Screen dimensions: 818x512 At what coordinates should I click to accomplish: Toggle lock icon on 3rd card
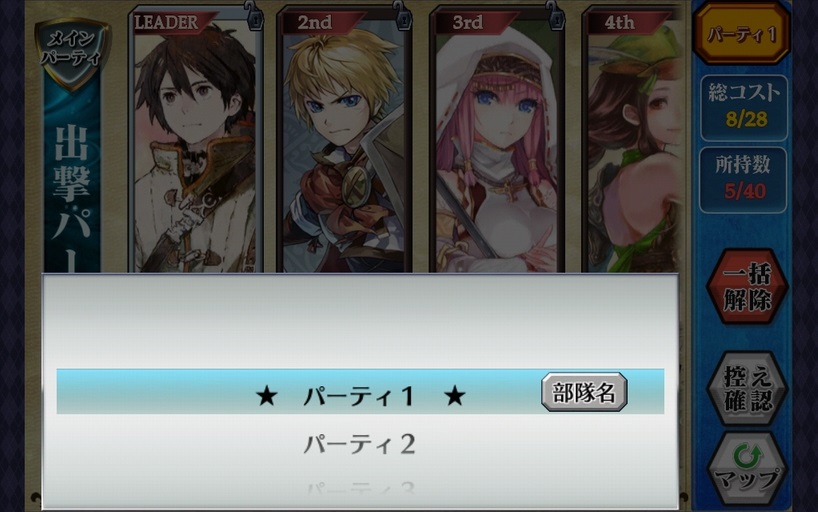click(x=554, y=16)
